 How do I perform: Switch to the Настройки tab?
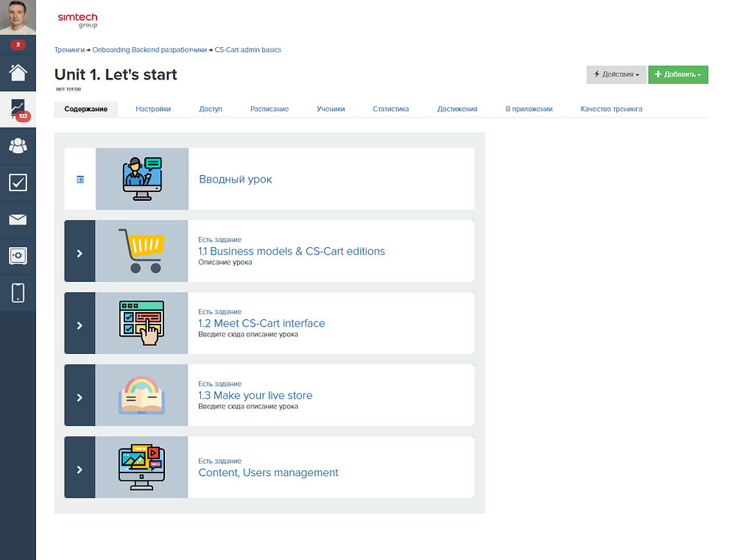(x=153, y=109)
